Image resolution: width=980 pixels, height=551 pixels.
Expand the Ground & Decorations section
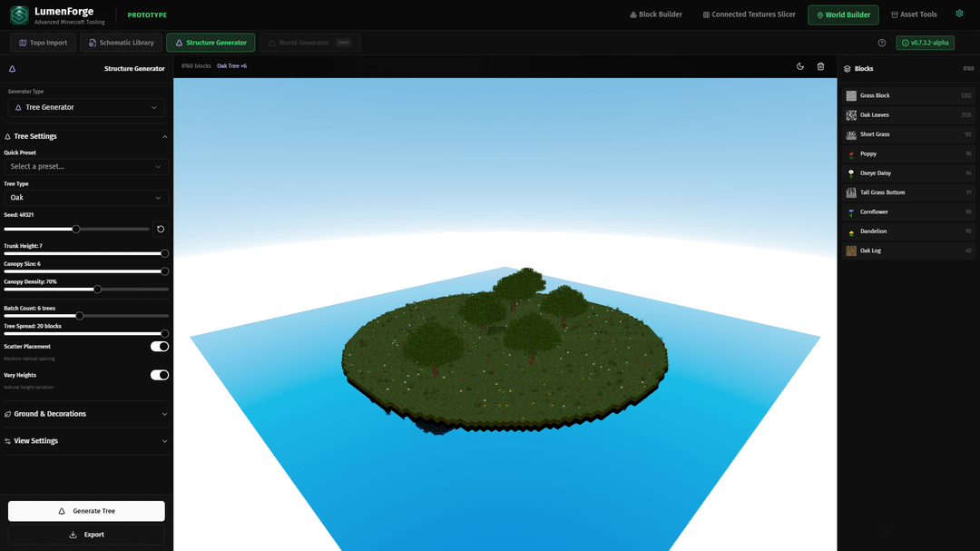click(86, 414)
